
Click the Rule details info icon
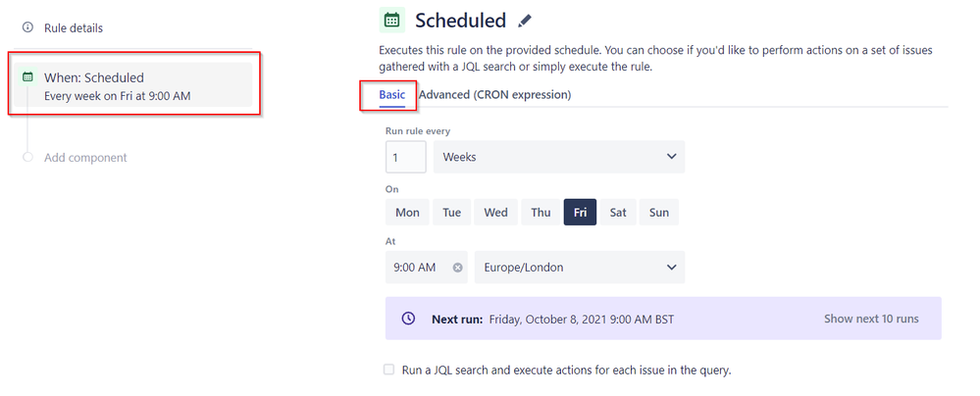click(27, 27)
